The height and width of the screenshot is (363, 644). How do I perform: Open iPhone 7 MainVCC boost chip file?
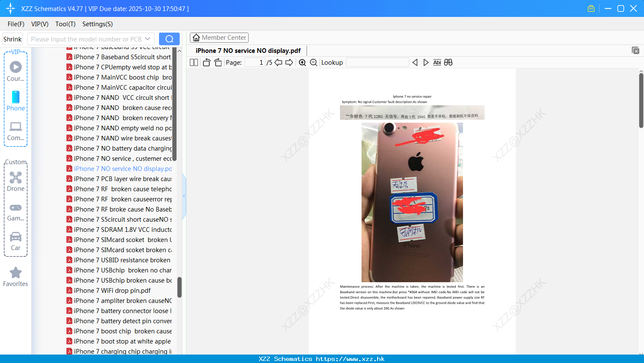click(119, 77)
